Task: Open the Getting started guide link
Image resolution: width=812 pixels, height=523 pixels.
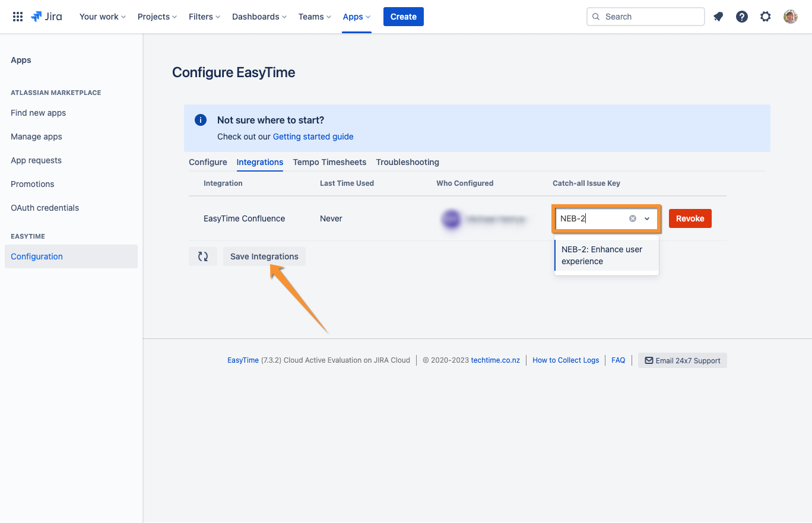Action: (x=313, y=137)
